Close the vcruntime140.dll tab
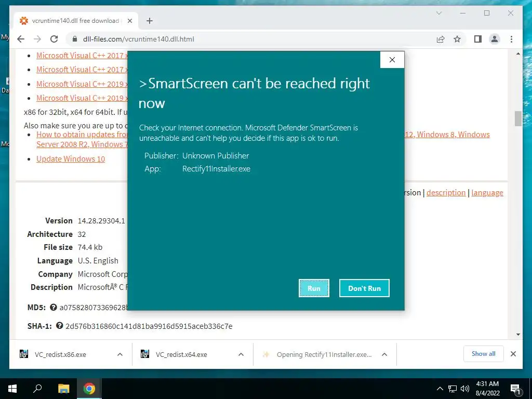532x399 pixels. coord(129,21)
